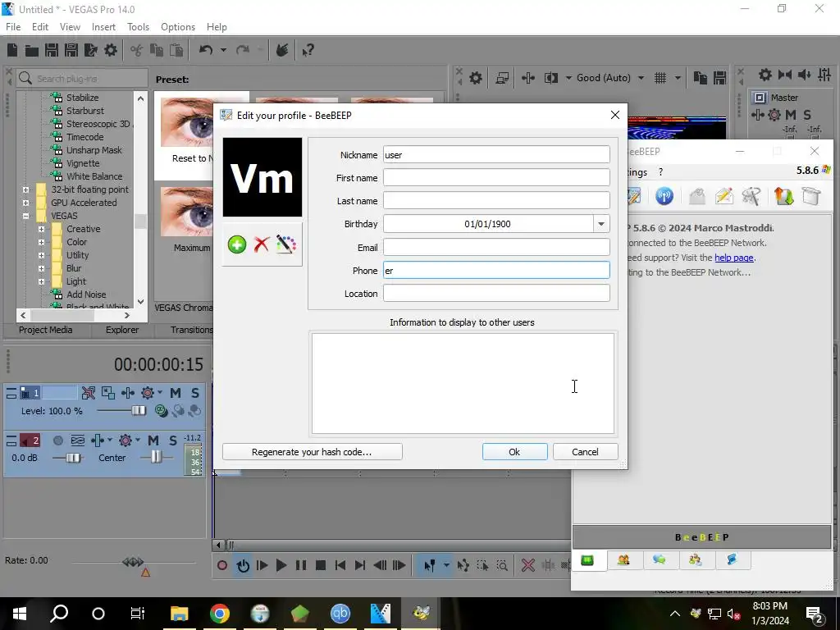Open VEGAS project Properties gear in toolbar

coord(111,50)
